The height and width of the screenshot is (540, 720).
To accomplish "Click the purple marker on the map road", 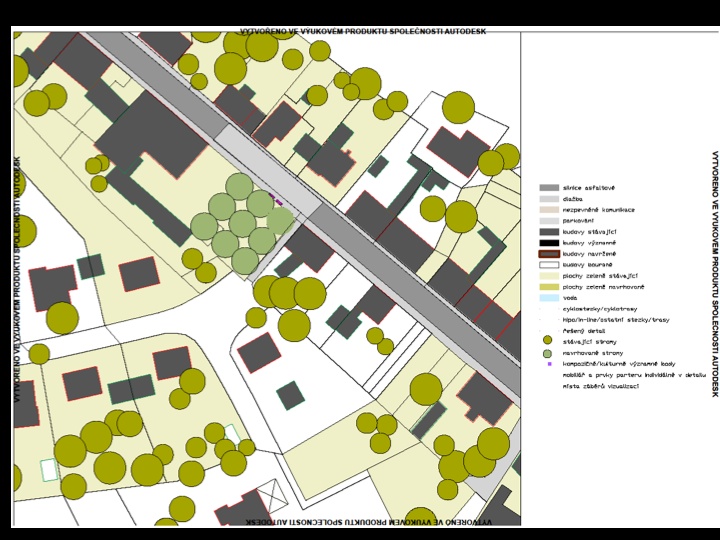I will (276, 199).
